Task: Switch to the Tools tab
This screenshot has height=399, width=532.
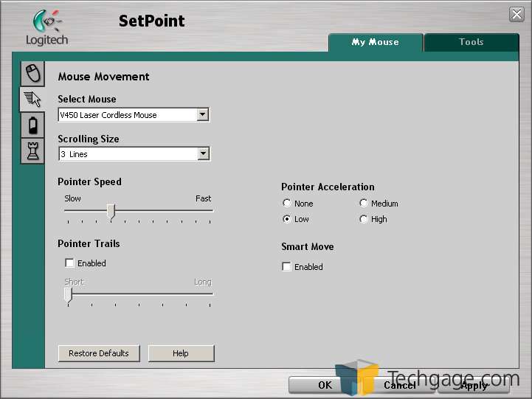Action: pyautogui.click(x=471, y=42)
